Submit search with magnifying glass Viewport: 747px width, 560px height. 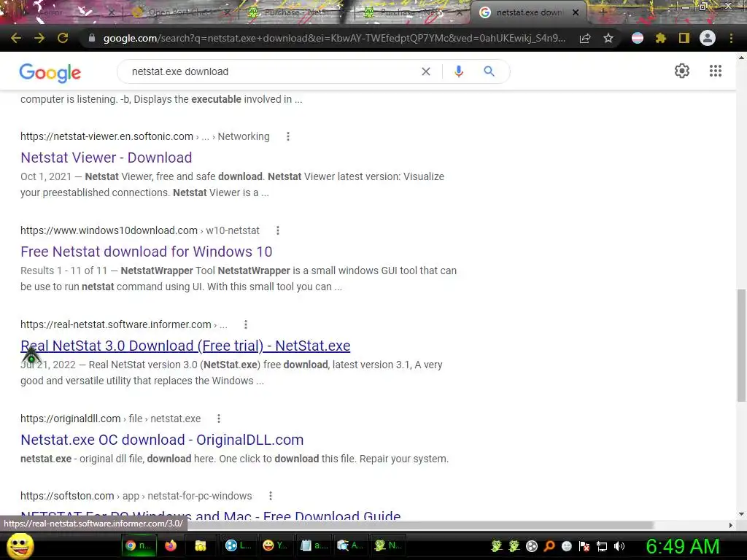click(x=489, y=71)
